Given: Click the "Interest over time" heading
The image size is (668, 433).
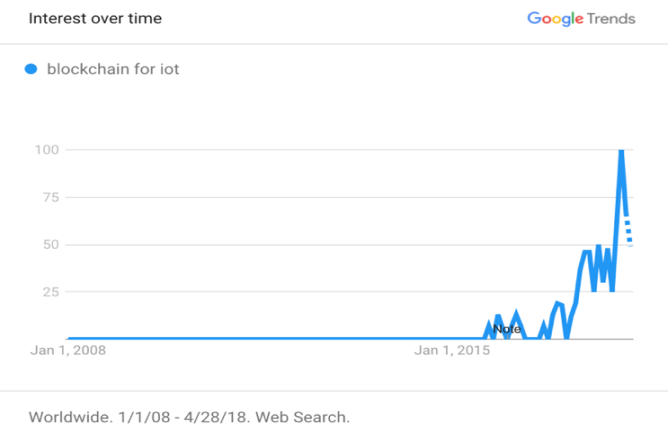Looking at the screenshot, I should [95, 19].
